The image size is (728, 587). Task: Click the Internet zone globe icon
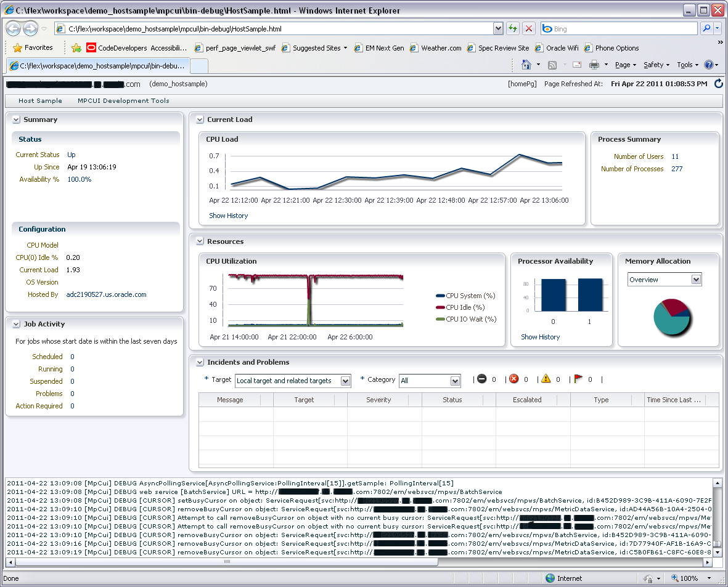(x=550, y=578)
